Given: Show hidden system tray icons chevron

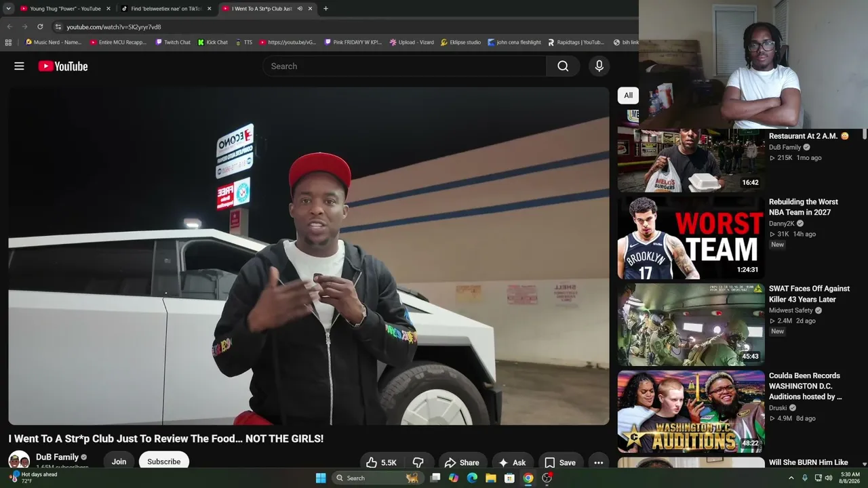Looking at the screenshot, I should [x=791, y=478].
